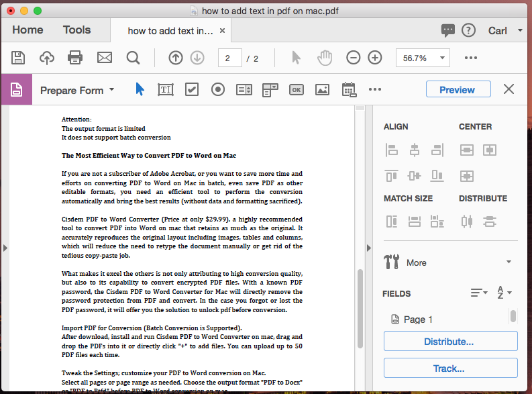Zoom in with the plus icon
This screenshot has width=532, height=394.
[x=375, y=58]
